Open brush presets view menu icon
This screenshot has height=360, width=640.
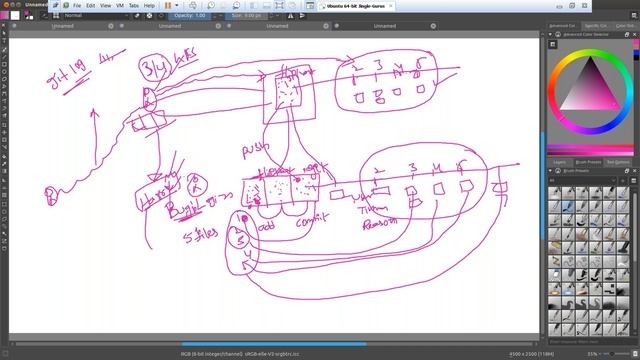pyautogui.click(x=634, y=180)
